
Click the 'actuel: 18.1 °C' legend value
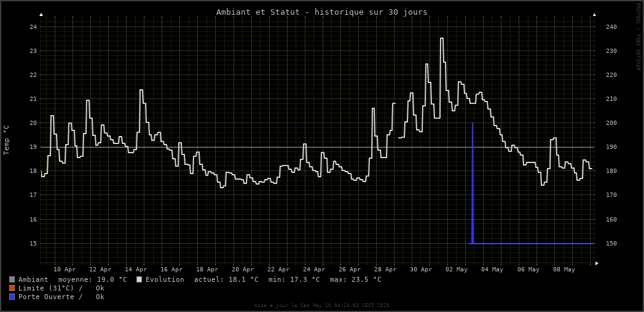tap(226, 279)
